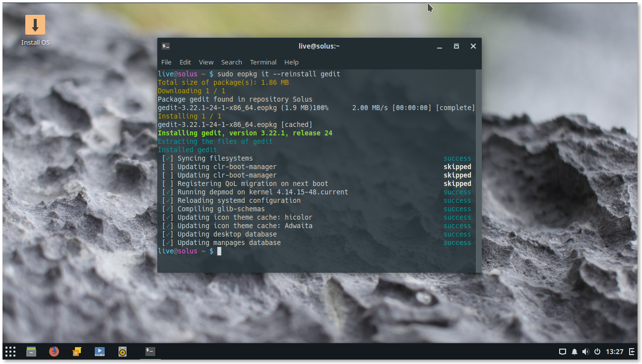
Task: Click the 'Updating desktop database' line
Action: tap(227, 234)
